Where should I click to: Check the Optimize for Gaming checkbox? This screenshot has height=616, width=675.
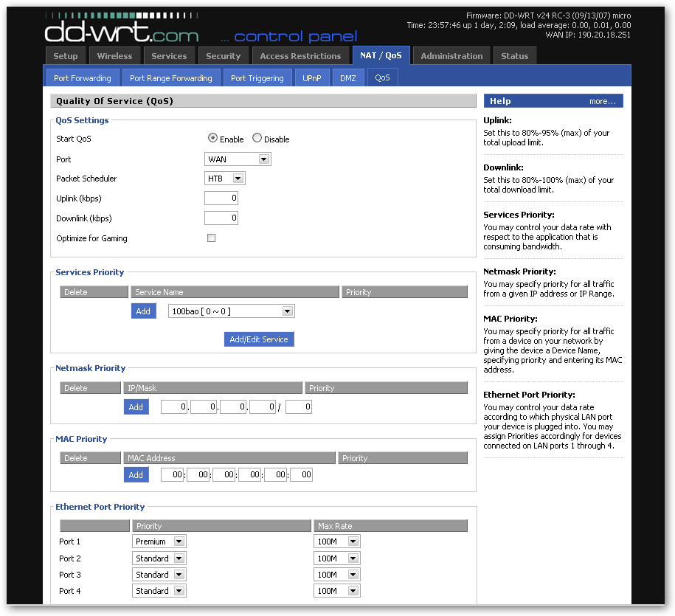[x=212, y=238]
